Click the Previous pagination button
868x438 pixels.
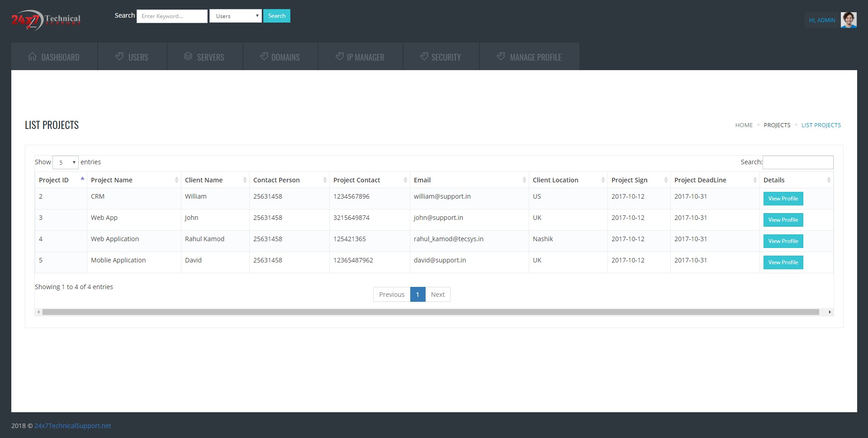click(392, 295)
